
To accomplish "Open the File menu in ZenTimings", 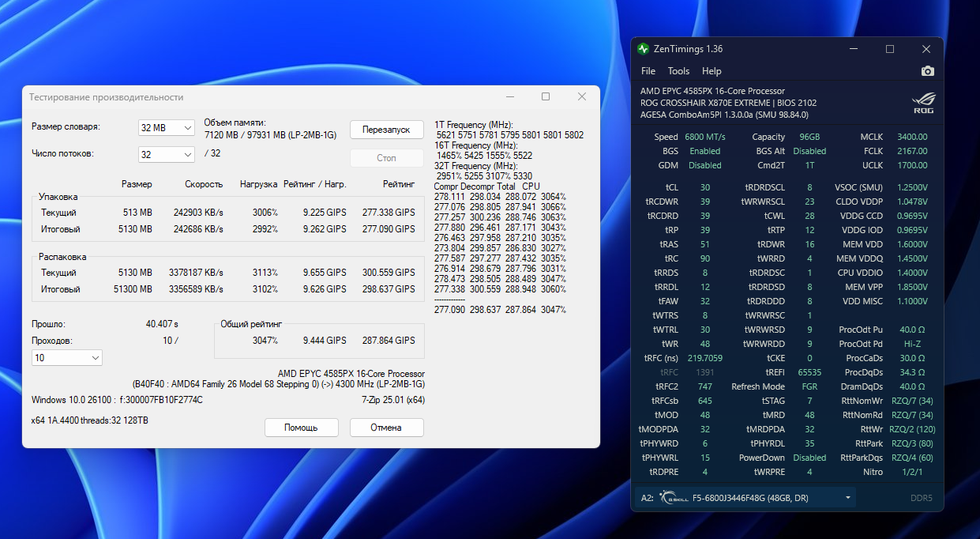I will tap(648, 71).
